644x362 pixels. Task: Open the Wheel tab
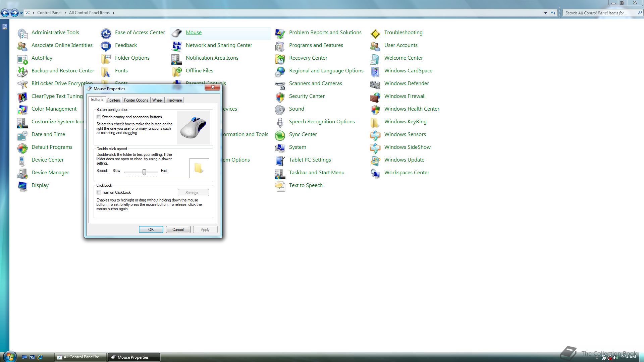pyautogui.click(x=157, y=100)
